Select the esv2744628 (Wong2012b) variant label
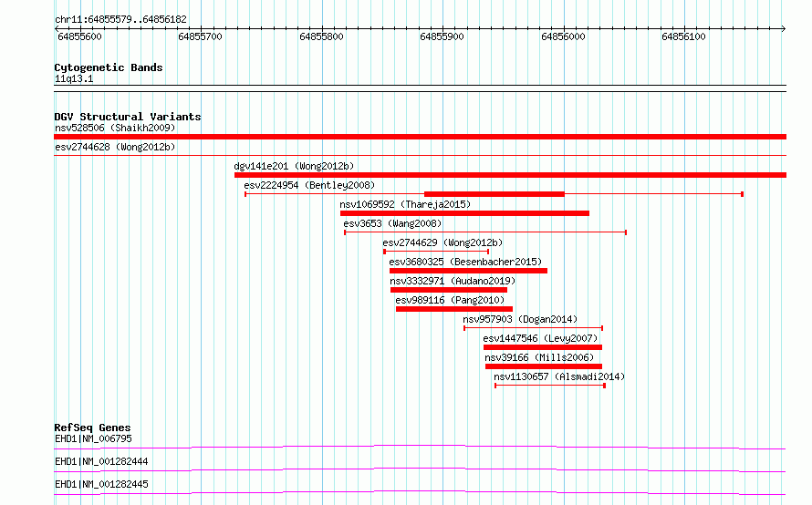The image size is (812, 505). pos(115,147)
